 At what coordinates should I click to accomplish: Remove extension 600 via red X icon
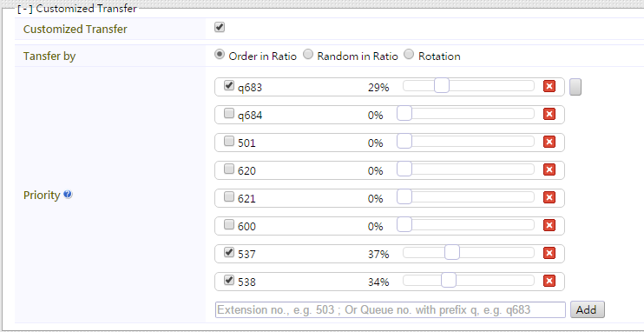click(549, 225)
